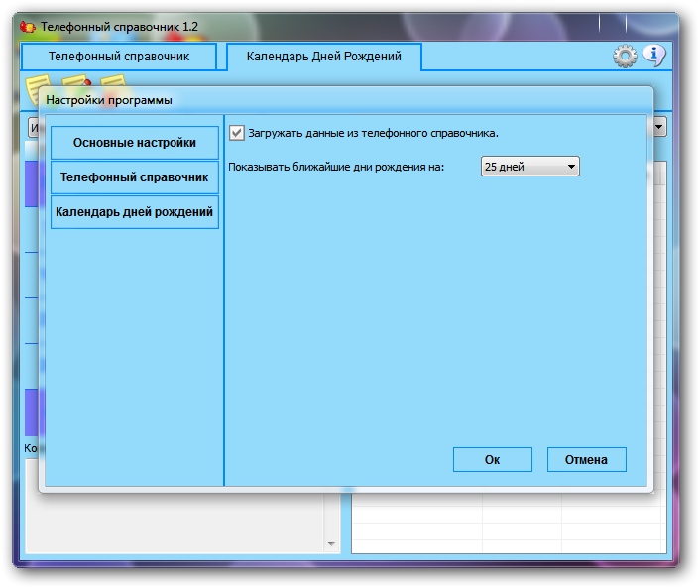
Task: Click the list scrollbar down arrow
Action: [x=332, y=544]
